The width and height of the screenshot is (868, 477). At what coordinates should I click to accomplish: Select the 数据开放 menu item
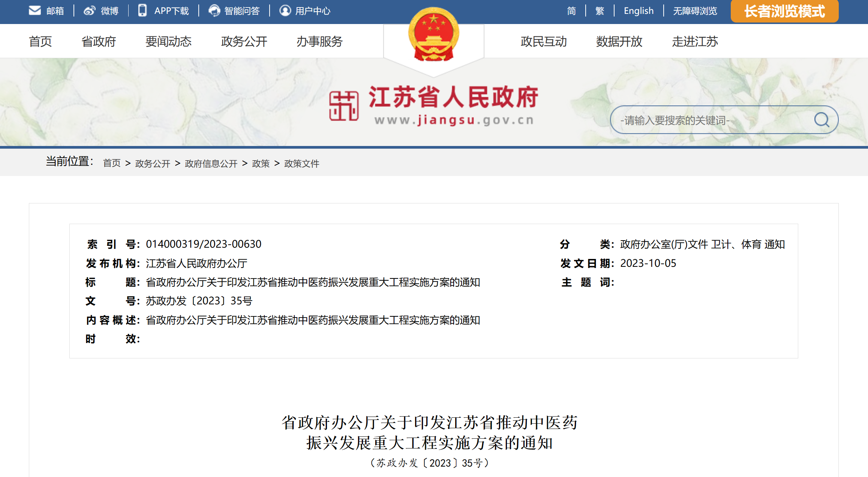(619, 41)
